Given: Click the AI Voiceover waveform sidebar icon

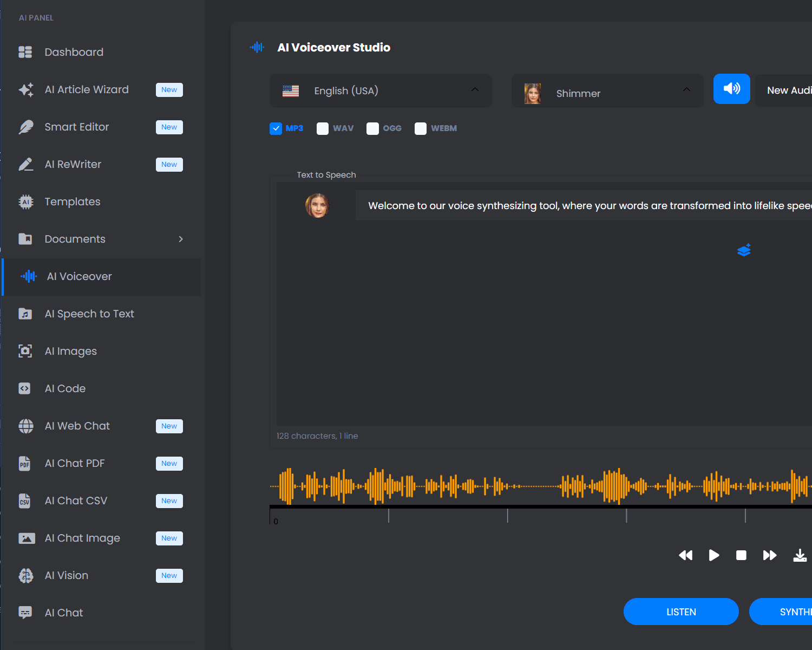Looking at the screenshot, I should pyautogui.click(x=29, y=276).
